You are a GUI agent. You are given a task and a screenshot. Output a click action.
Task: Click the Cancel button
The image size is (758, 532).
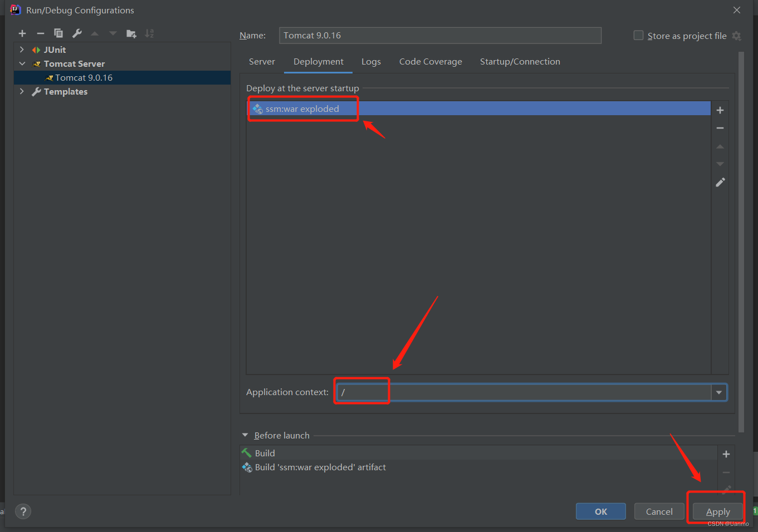(659, 511)
